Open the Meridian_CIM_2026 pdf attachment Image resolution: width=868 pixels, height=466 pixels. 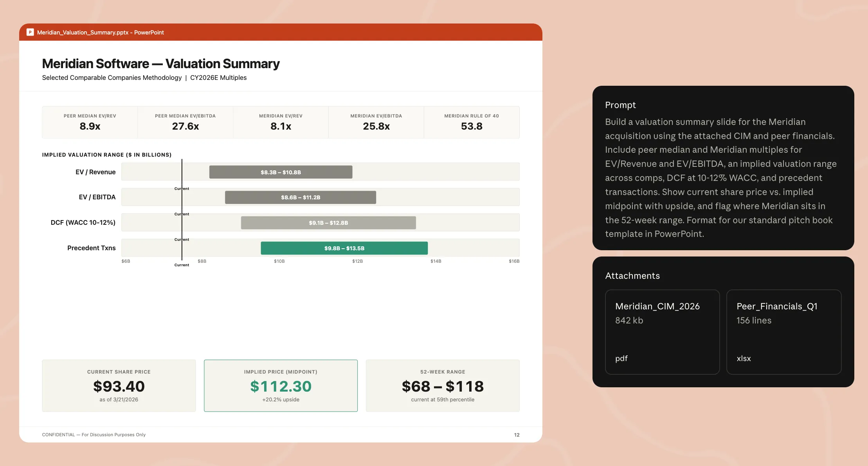[x=663, y=332]
